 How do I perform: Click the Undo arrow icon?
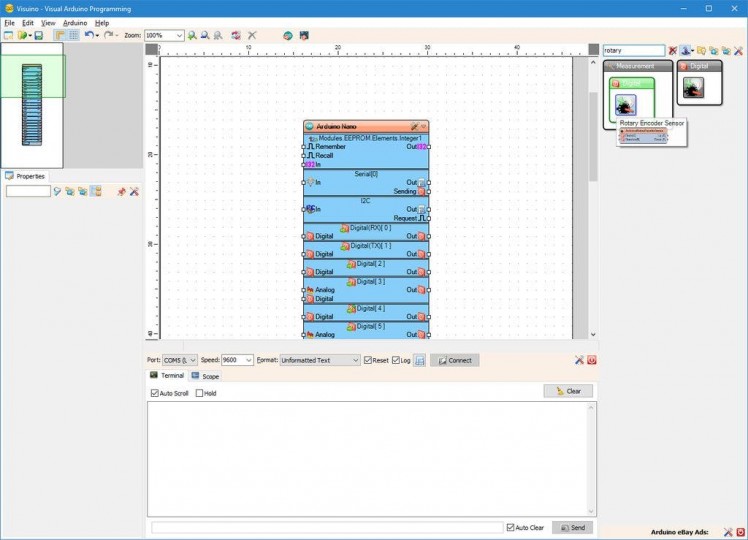[x=88, y=35]
